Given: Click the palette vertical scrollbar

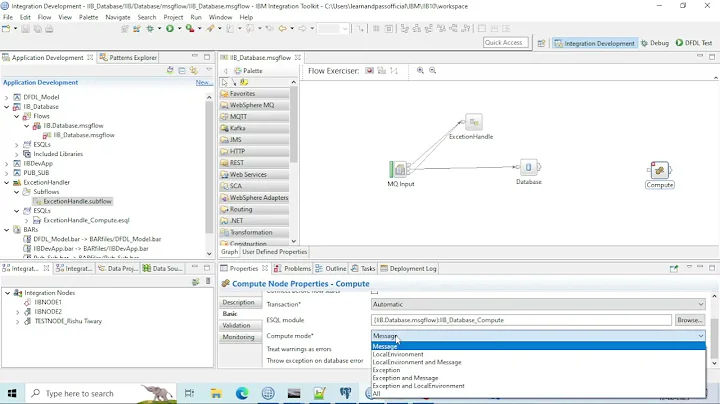Looking at the screenshot, I should tap(293, 124).
